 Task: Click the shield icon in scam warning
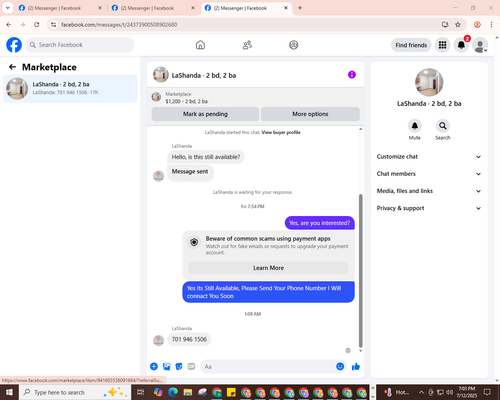pyautogui.click(x=194, y=242)
